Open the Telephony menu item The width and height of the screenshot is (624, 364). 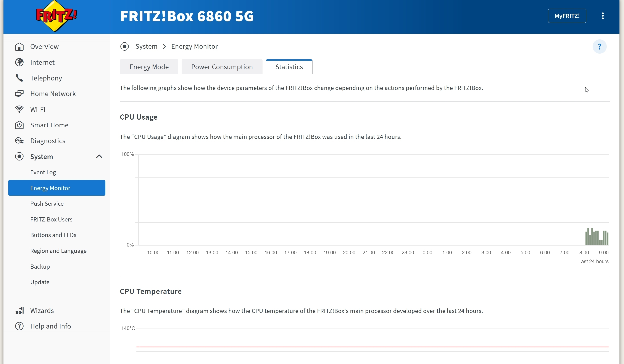click(46, 78)
